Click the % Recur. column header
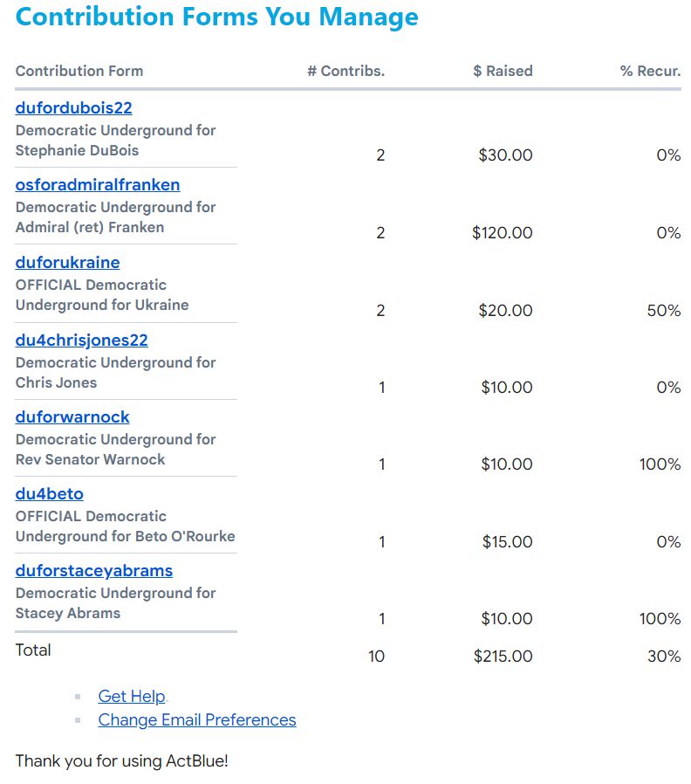The height and width of the screenshot is (784, 691). [650, 72]
